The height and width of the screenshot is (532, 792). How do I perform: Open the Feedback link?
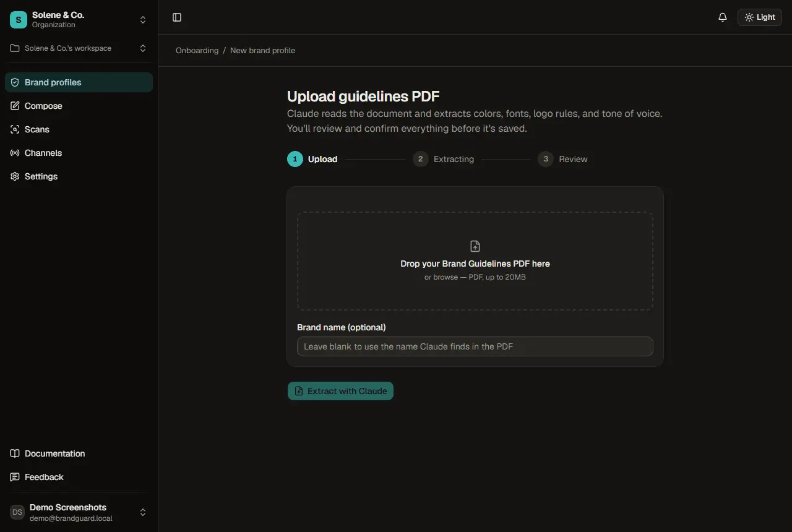(79, 477)
